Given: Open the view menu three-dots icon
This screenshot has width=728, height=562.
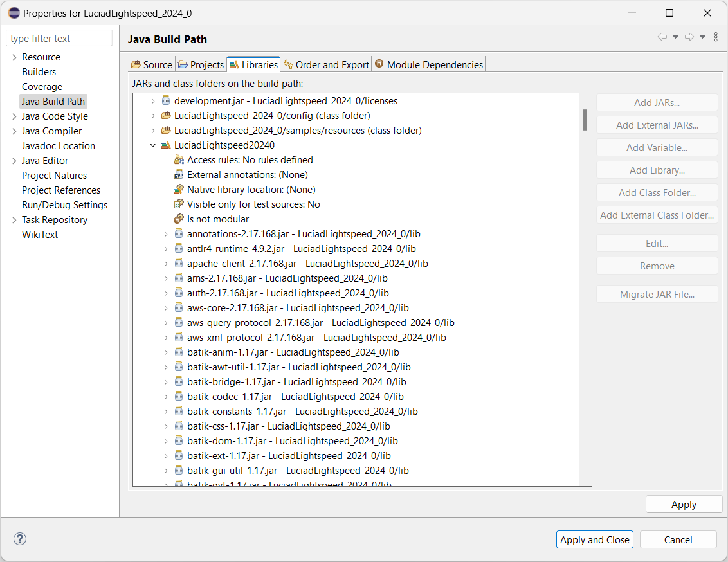Looking at the screenshot, I should coord(716,37).
